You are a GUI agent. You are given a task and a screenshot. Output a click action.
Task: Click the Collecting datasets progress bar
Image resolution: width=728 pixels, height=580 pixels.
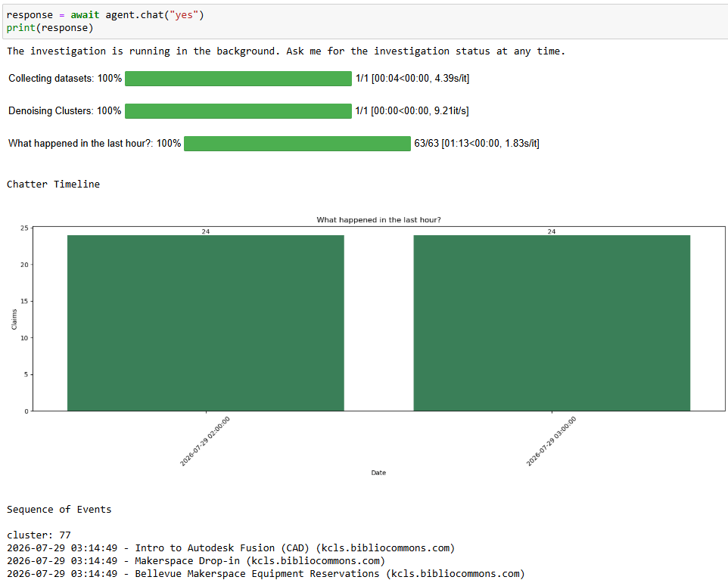click(238, 79)
